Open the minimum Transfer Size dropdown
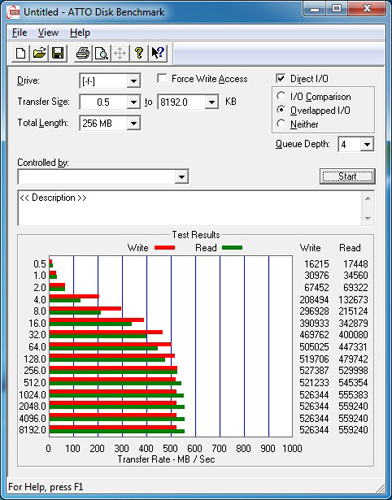This screenshot has height=500, width=392. pyautogui.click(x=133, y=102)
